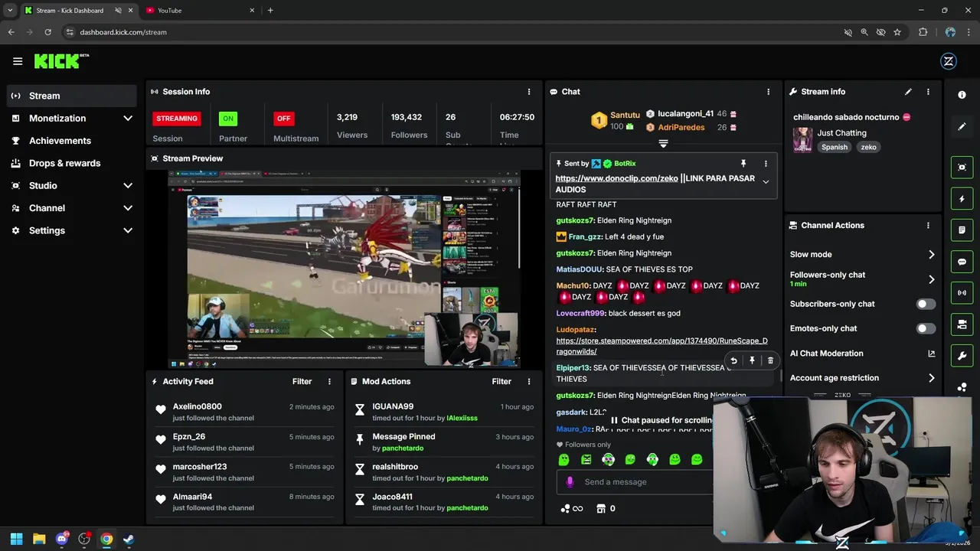Expand the Settings sidebar section
The height and width of the screenshot is (551, 980).
pyautogui.click(x=128, y=230)
